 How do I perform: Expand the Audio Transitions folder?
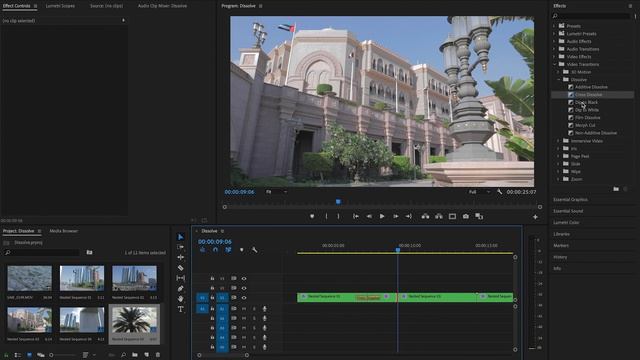554,49
